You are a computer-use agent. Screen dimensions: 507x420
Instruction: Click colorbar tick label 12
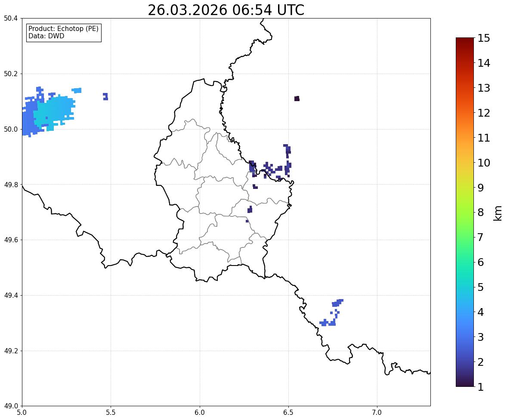pyautogui.click(x=484, y=113)
